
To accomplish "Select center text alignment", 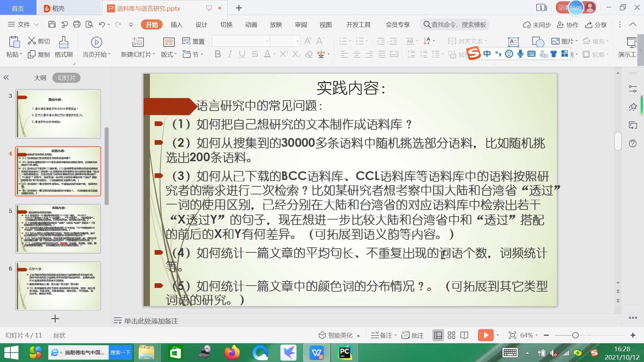I will pos(357,54).
